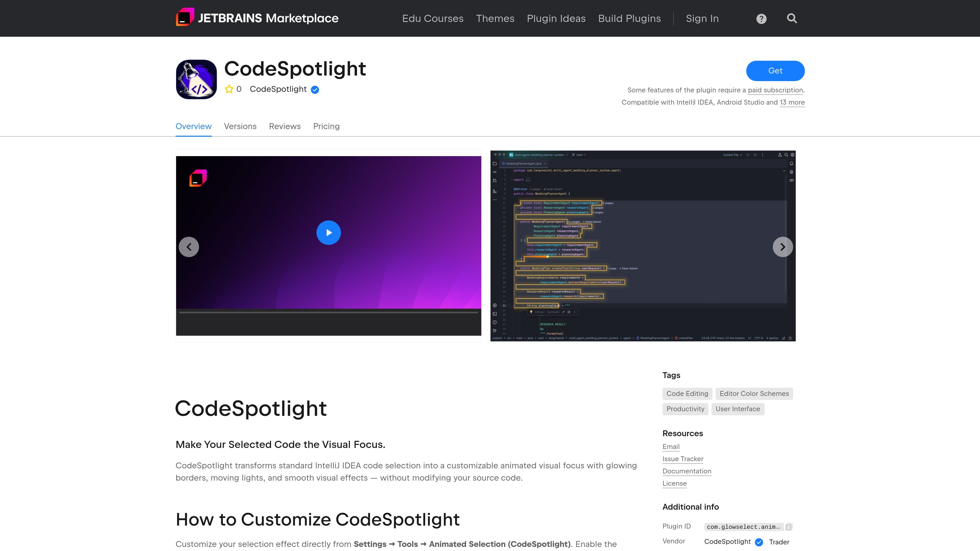Click the JetBrains logo inside the video
The height and width of the screenshot is (551, 980).
pyautogui.click(x=198, y=178)
